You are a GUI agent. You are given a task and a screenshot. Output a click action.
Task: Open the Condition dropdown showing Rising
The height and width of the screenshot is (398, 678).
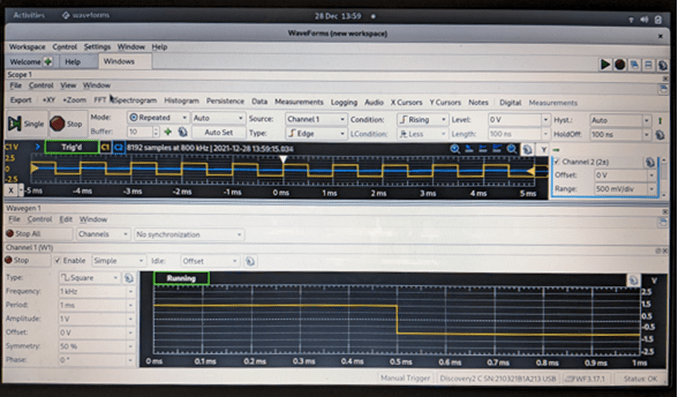[x=422, y=119]
